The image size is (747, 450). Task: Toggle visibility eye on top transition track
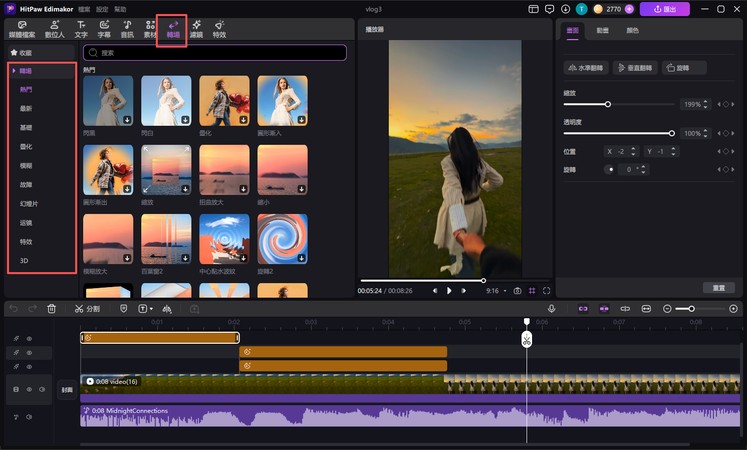[29, 338]
